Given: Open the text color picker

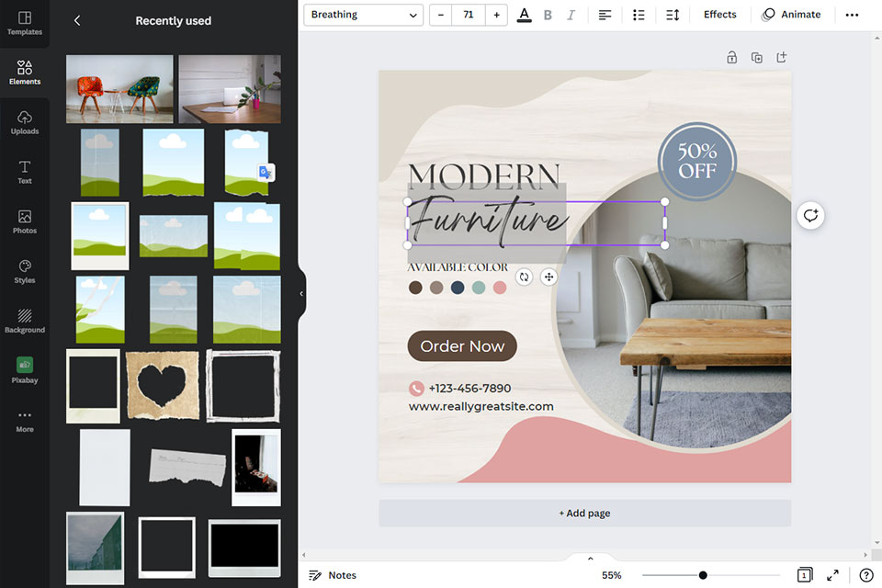Looking at the screenshot, I should click(x=525, y=15).
